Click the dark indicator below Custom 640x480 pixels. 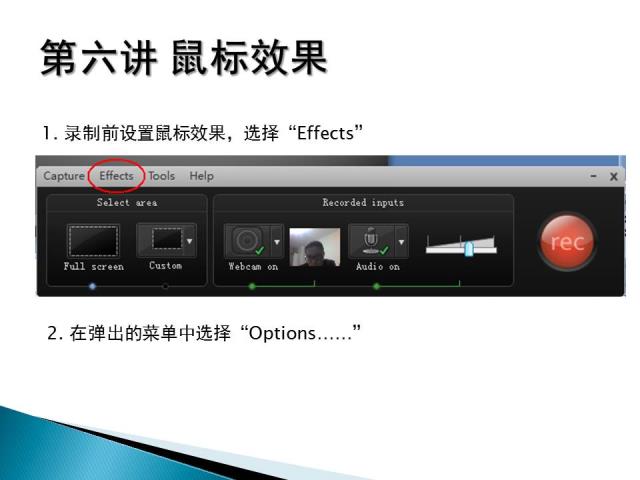[x=165, y=286]
